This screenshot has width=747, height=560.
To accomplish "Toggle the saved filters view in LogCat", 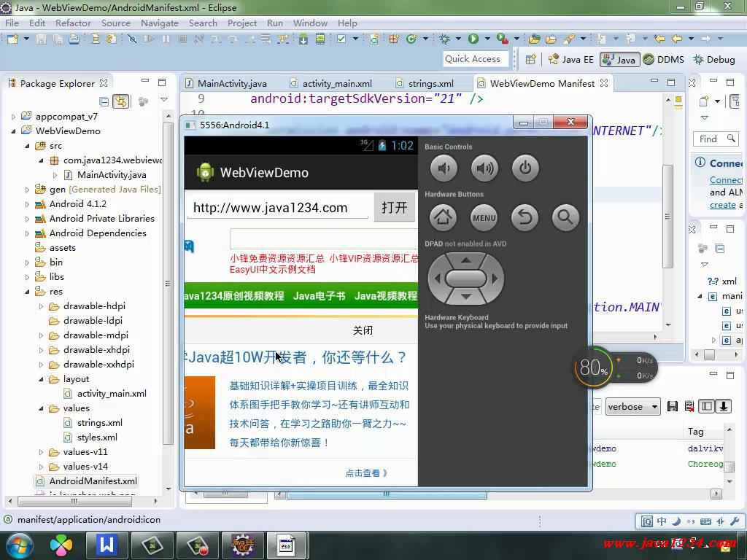I will coord(707,406).
